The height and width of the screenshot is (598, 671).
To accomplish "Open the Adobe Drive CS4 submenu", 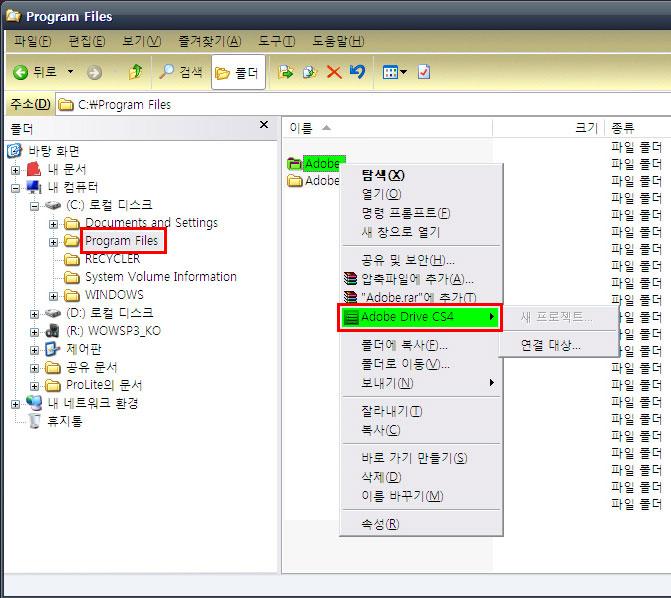I will pos(420,317).
